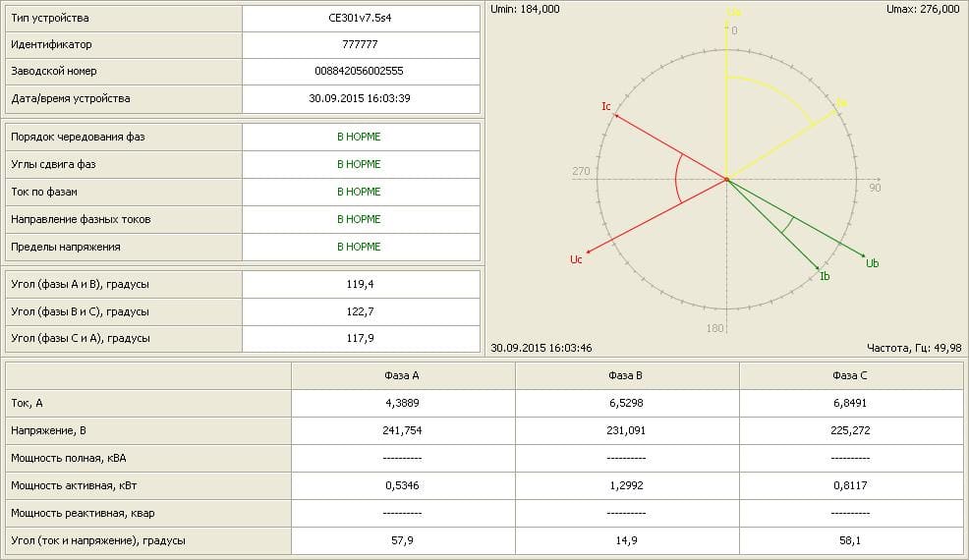
Task: Select the identifier field showing 777777
Action: 360,45
